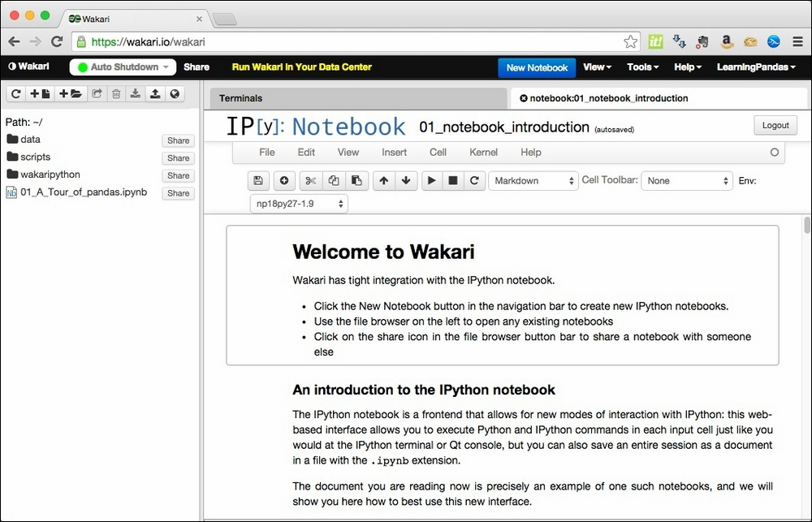
Task: Refresh the file browser listing
Action: [x=16, y=93]
